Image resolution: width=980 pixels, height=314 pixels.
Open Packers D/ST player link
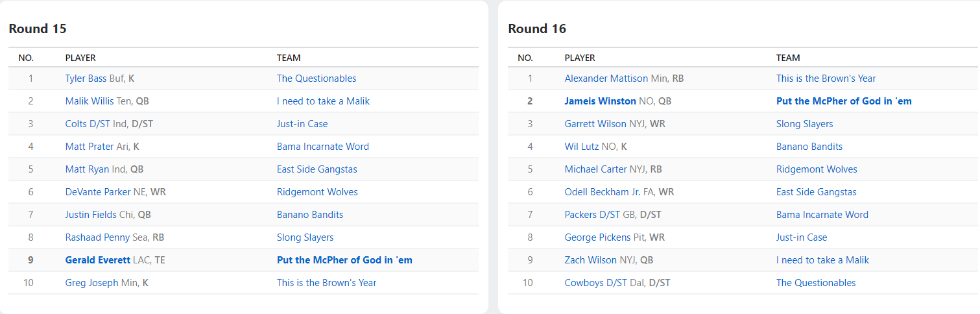[x=593, y=215]
